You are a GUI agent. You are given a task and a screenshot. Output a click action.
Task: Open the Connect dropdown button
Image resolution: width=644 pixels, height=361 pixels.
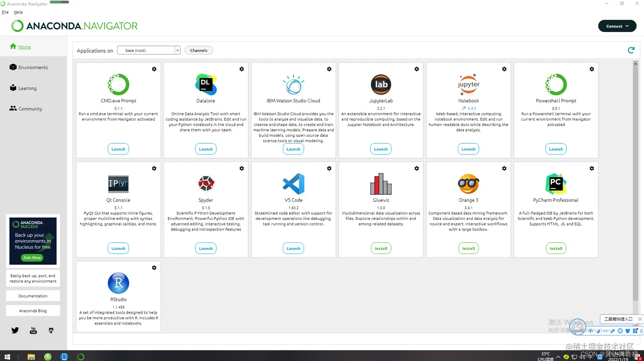(x=617, y=26)
